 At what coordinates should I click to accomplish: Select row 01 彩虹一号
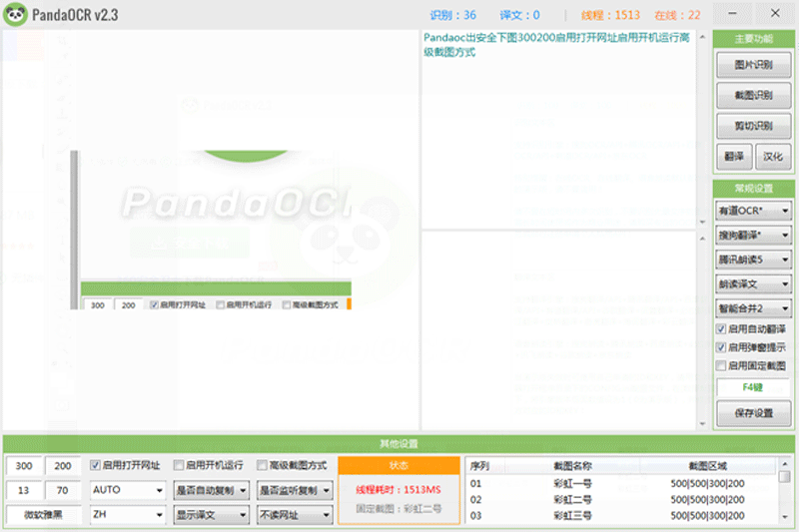pos(622,483)
